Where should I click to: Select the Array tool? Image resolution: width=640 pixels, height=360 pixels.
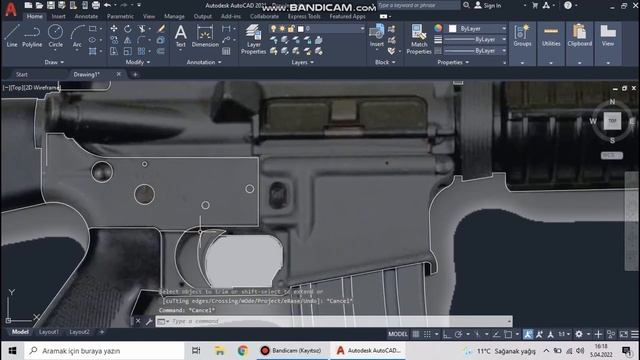[142, 51]
